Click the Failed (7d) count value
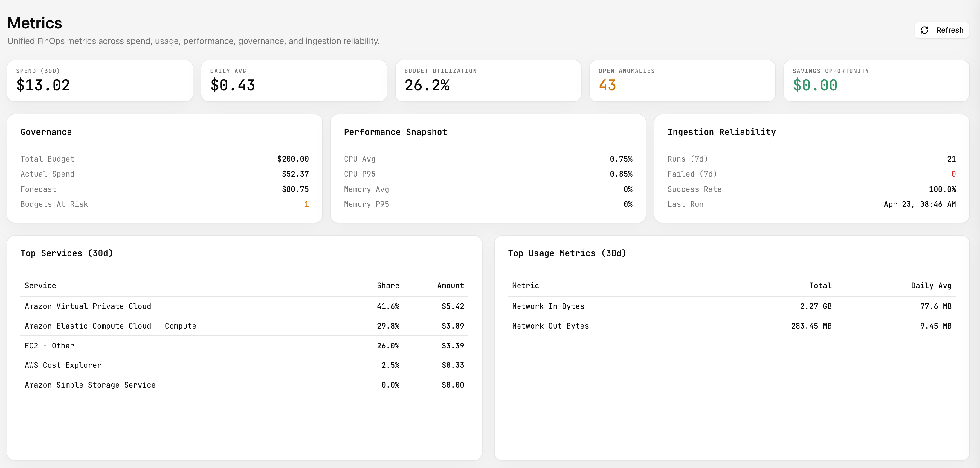 (953, 174)
